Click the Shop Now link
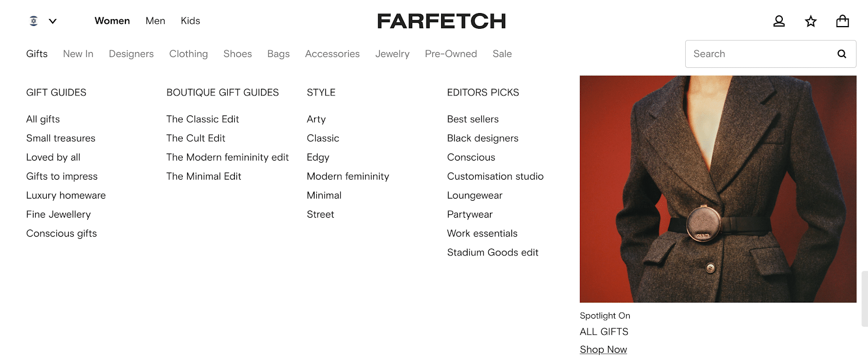868x363 pixels. pyautogui.click(x=603, y=349)
